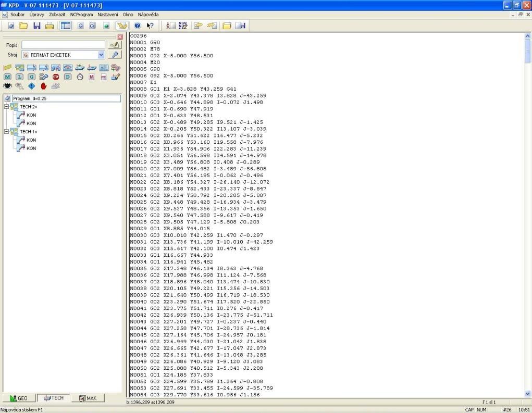This screenshot has height=413, width=532.
Task: Click the NUM indicator in status bar
Action: (481, 409)
